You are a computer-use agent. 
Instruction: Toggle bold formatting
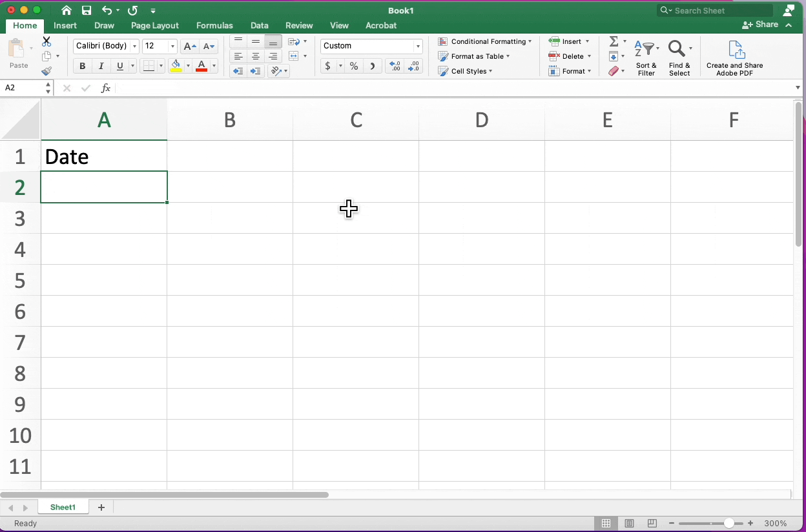82,66
